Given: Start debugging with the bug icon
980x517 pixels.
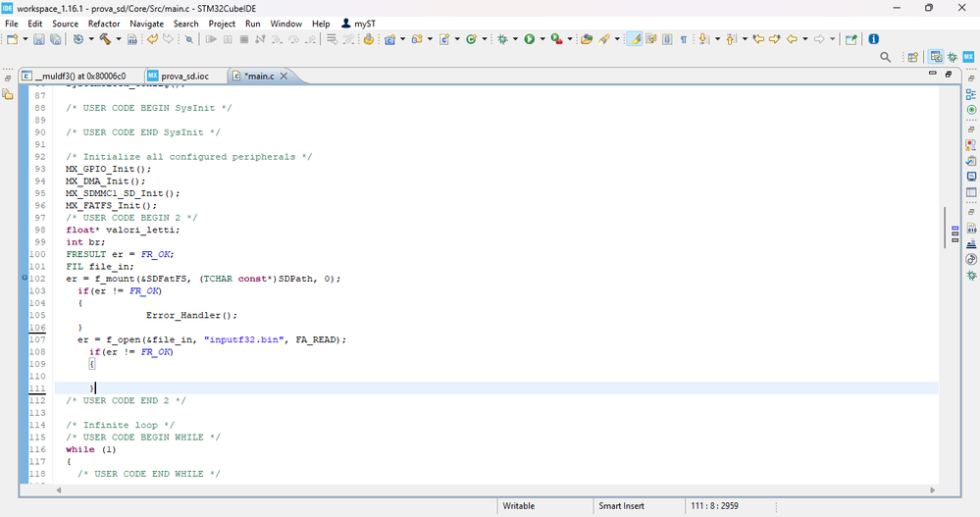Looking at the screenshot, I should coord(502,39).
